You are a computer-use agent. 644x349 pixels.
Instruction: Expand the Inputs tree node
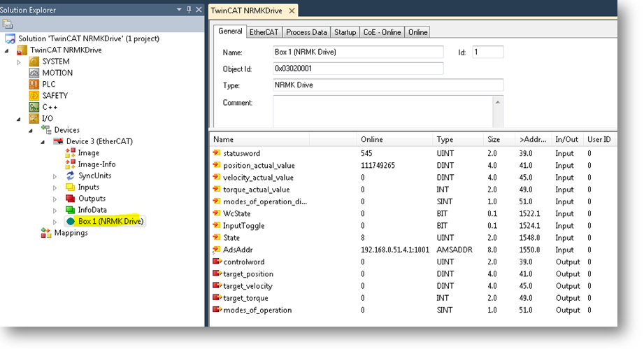point(55,187)
